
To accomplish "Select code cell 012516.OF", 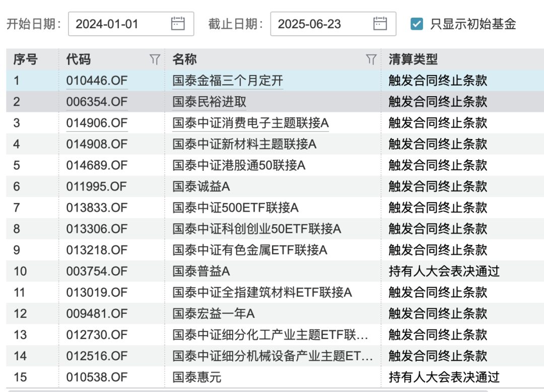I will 97,356.
